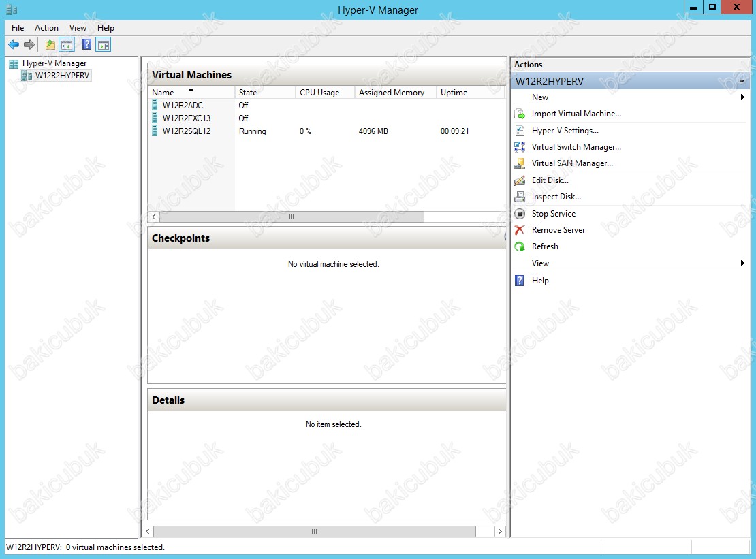The height and width of the screenshot is (559, 756).
Task: Sort by CPU Usage column header
Action: point(325,93)
